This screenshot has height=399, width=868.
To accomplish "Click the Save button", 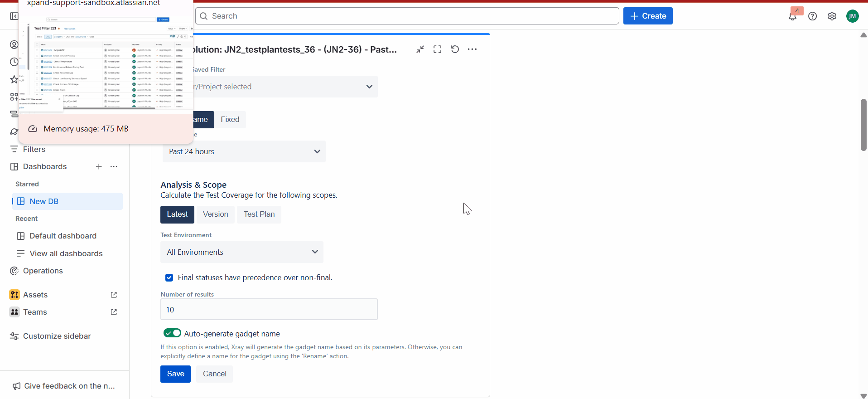I will click(175, 374).
